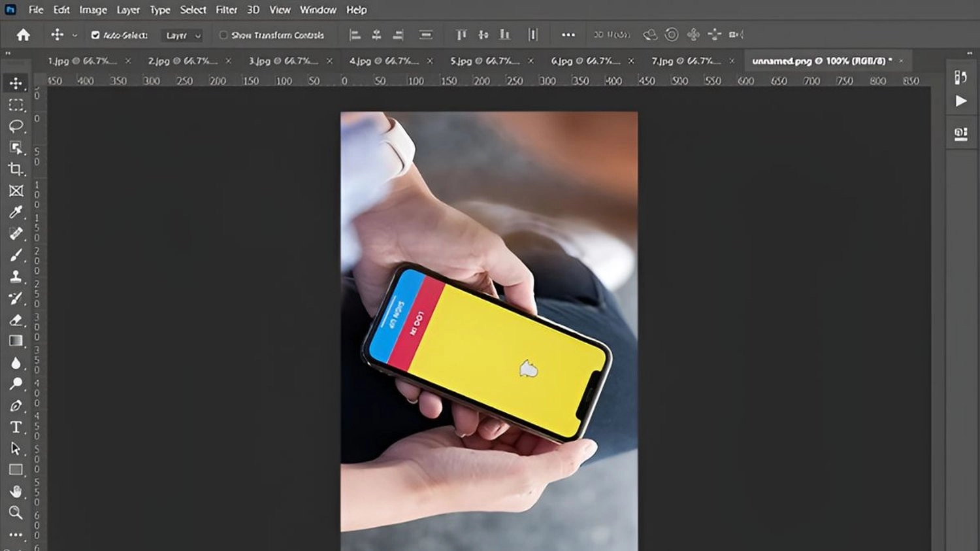Select the Brush tool
This screenshot has width=980, height=551.
coord(16,255)
